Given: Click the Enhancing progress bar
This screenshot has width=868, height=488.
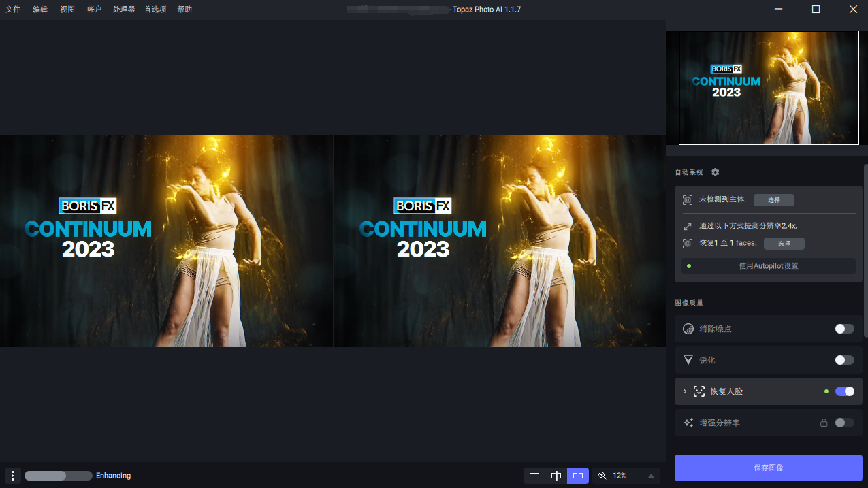Looking at the screenshot, I should (59, 476).
